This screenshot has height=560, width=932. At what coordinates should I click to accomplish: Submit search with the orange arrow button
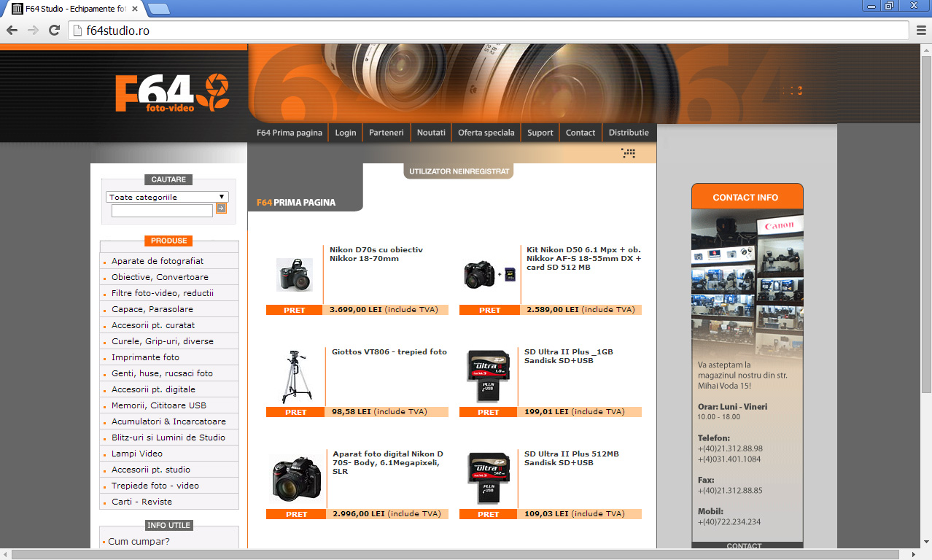point(221,209)
